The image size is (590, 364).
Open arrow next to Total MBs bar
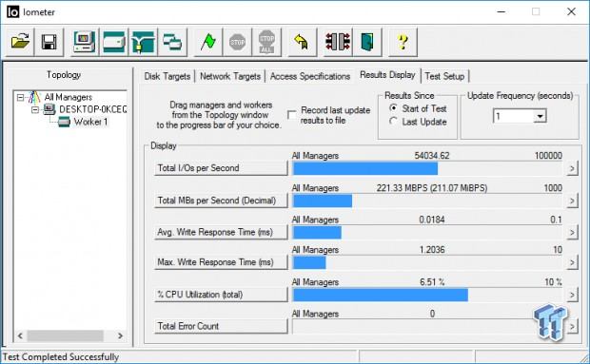(x=572, y=201)
